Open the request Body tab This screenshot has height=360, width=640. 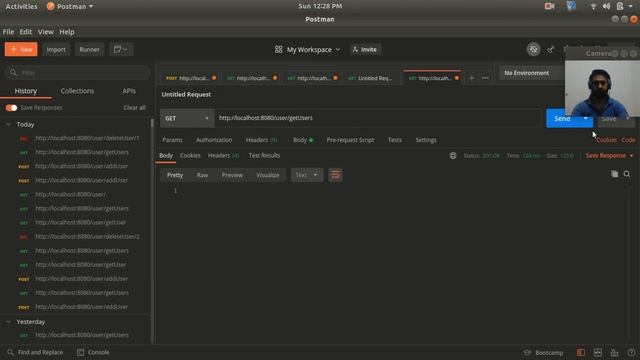tap(303, 140)
